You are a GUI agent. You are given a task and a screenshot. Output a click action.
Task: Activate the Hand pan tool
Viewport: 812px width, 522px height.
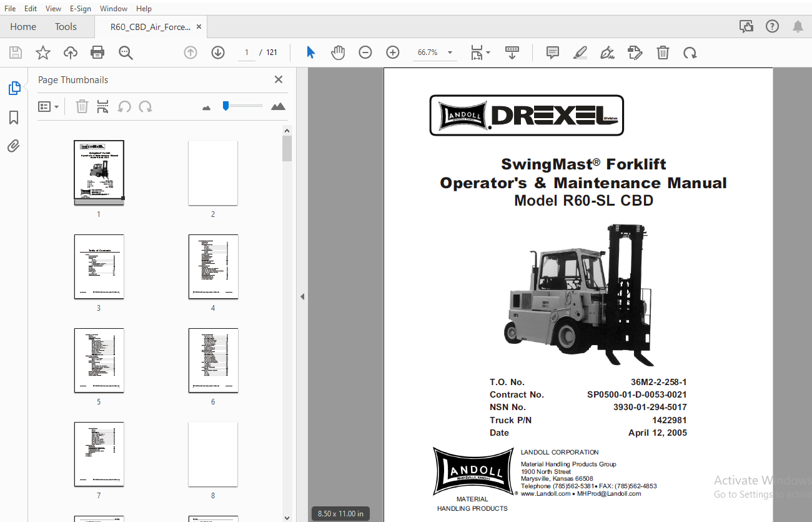338,53
